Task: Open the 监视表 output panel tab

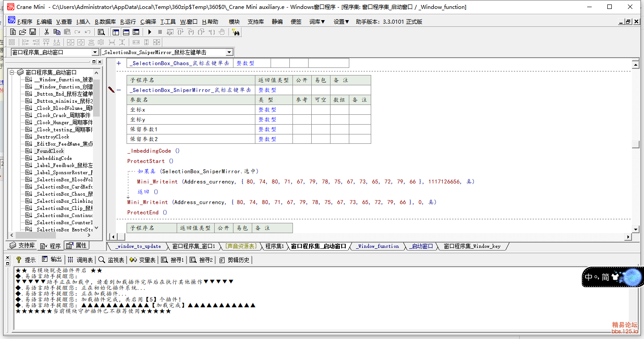Action: (x=111, y=259)
